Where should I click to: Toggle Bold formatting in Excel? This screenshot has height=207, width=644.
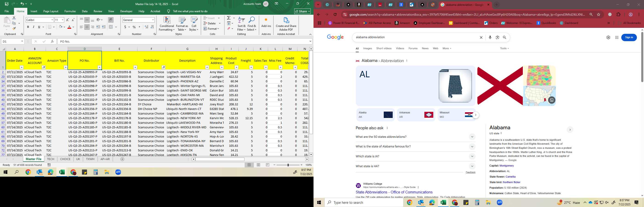tap(28, 27)
